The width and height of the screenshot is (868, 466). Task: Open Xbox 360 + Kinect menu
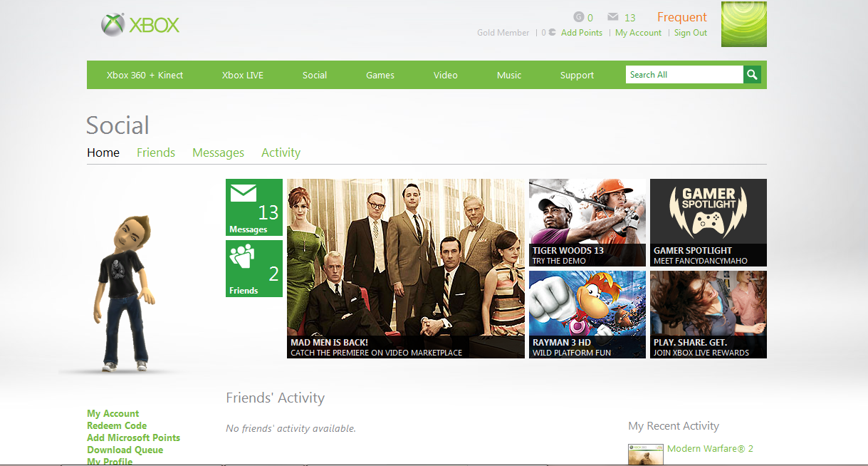[x=145, y=75]
